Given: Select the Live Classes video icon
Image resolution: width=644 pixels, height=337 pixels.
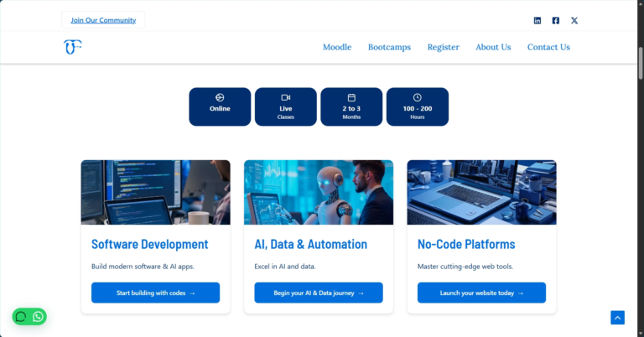Looking at the screenshot, I should pos(286,98).
